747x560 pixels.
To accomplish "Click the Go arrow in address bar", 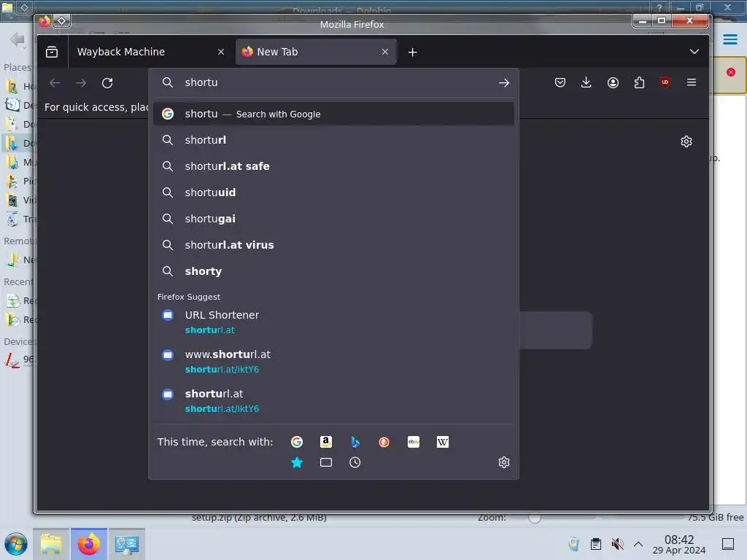I will (503, 83).
